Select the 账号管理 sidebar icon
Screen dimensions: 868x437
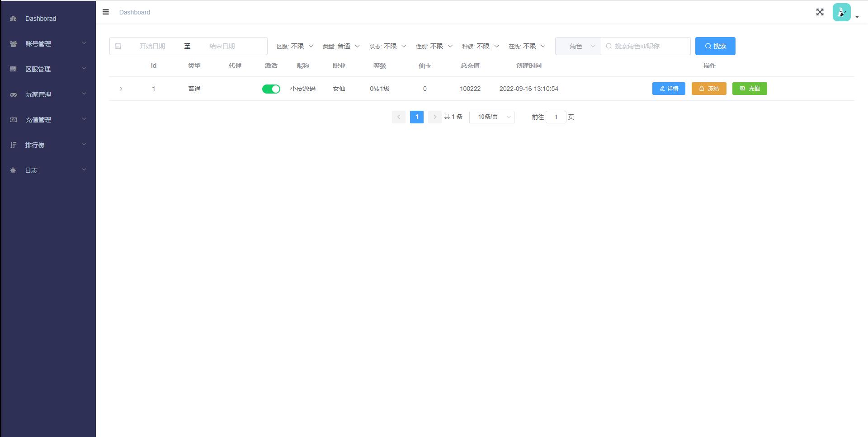coord(12,43)
